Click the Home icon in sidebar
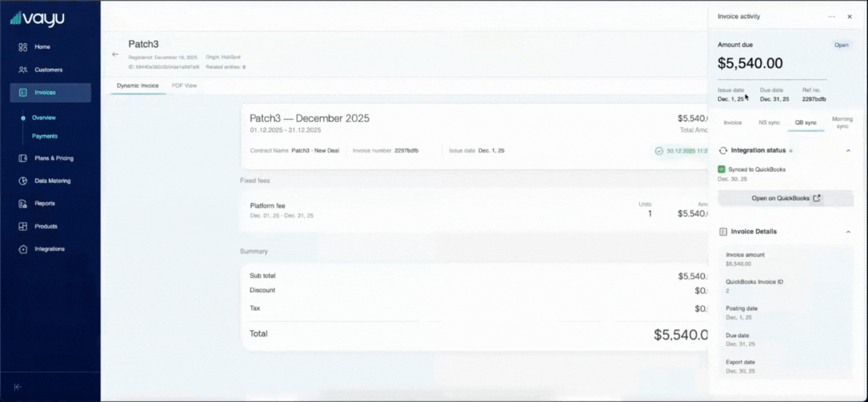Viewport: 868px width, 402px height. 23,47
